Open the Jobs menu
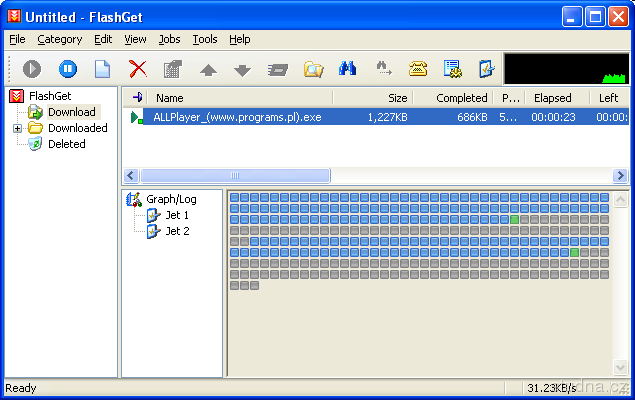 click(169, 39)
